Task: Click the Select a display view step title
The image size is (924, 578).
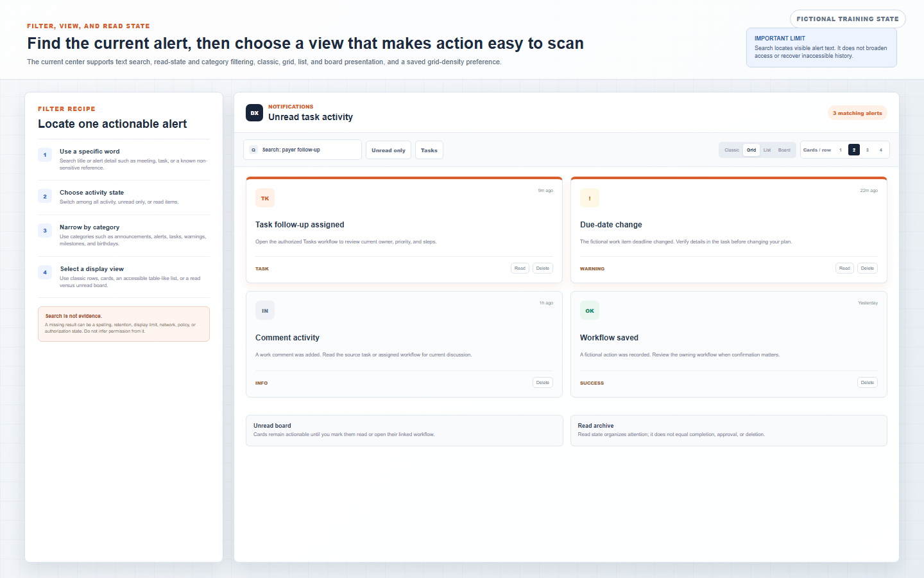Action: [x=92, y=269]
